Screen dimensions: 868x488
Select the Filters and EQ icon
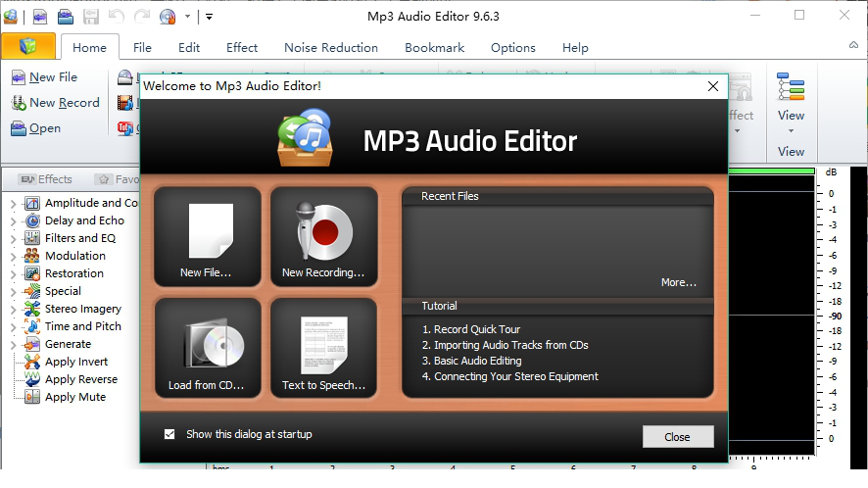coord(32,238)
